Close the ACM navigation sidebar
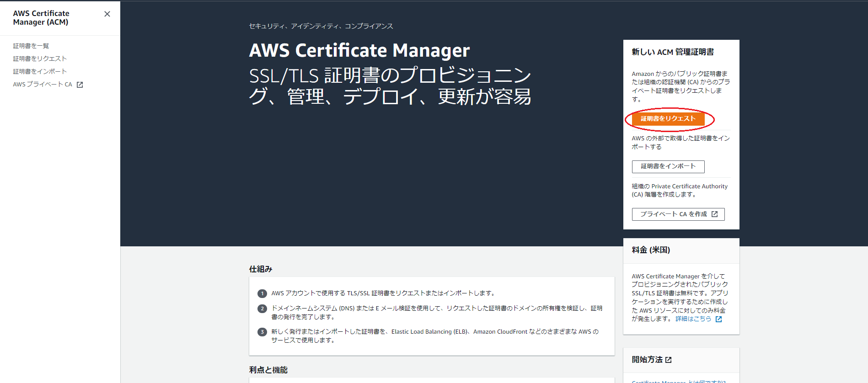 [x=107, y=14]
